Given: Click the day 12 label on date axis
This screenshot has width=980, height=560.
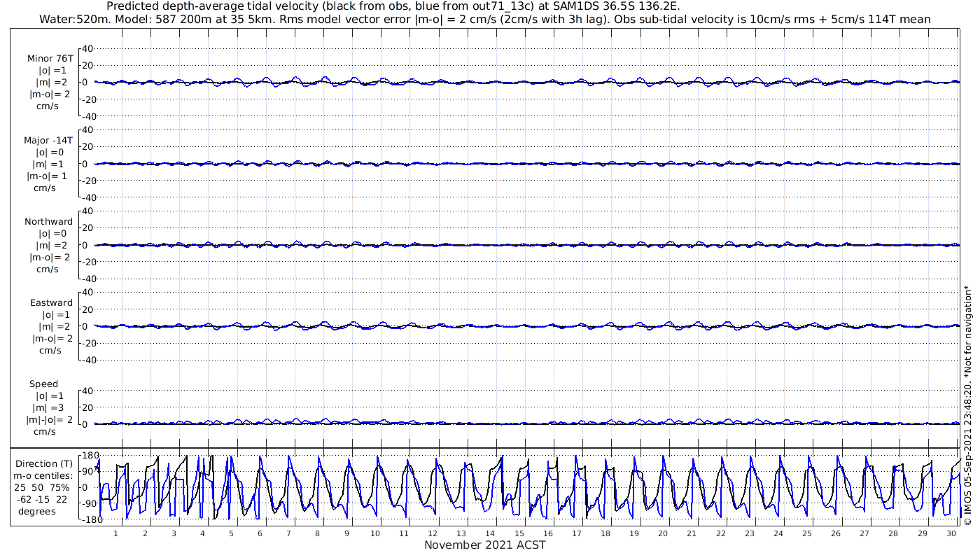Looking at the screenshot, I should (433, 533).
